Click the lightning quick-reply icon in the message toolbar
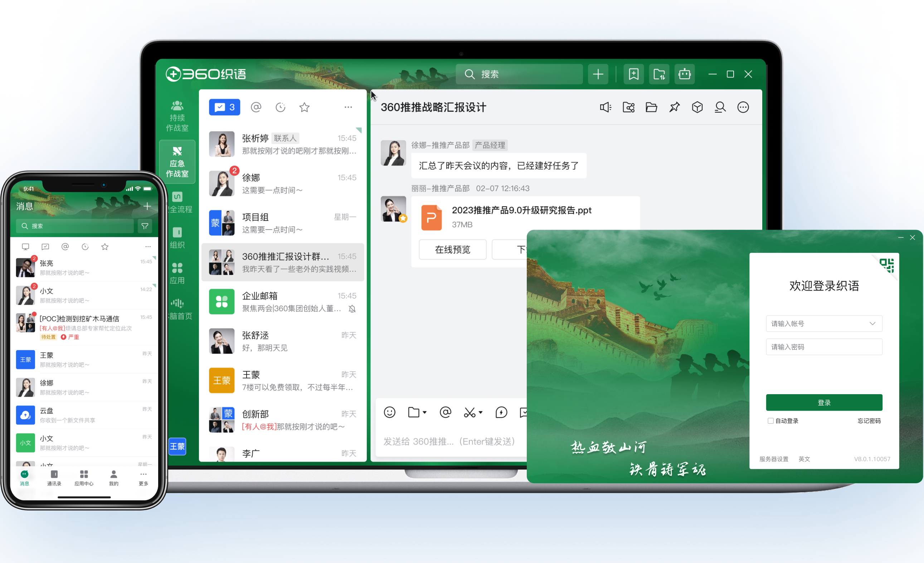This screenshot has width=924, height=563. point(501,412)
